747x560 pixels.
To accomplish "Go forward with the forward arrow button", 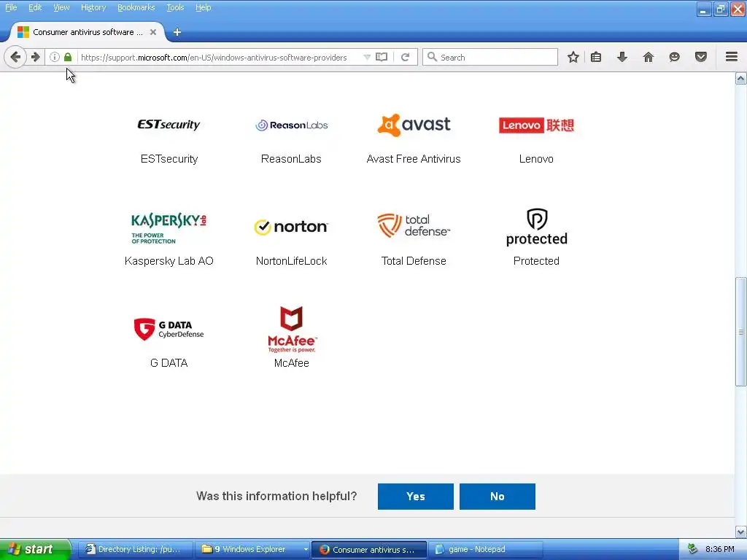I will (x=36, y=57).
